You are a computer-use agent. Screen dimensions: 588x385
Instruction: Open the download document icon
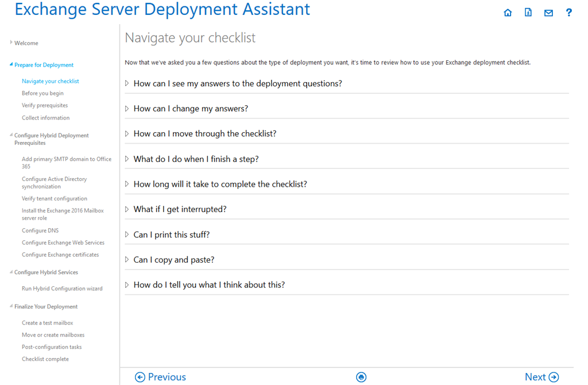(528, 13)
